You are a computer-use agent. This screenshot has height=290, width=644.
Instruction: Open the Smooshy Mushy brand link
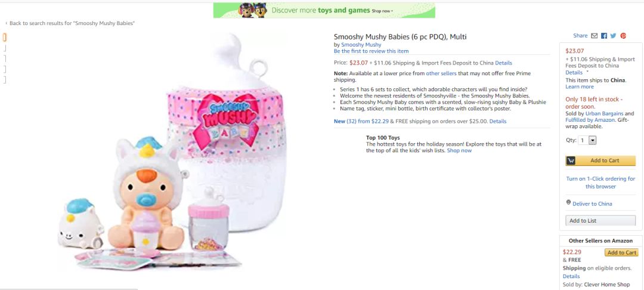click(x=361, y=45)
